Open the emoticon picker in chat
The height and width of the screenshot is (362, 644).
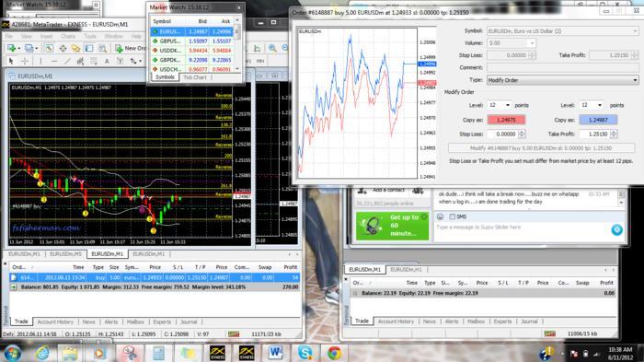click(440, 216)
